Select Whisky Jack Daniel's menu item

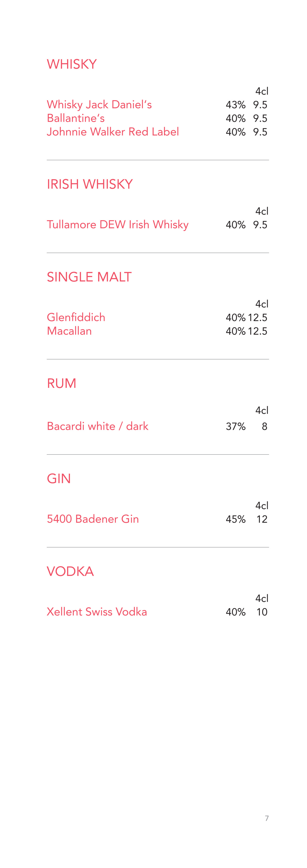99,105
